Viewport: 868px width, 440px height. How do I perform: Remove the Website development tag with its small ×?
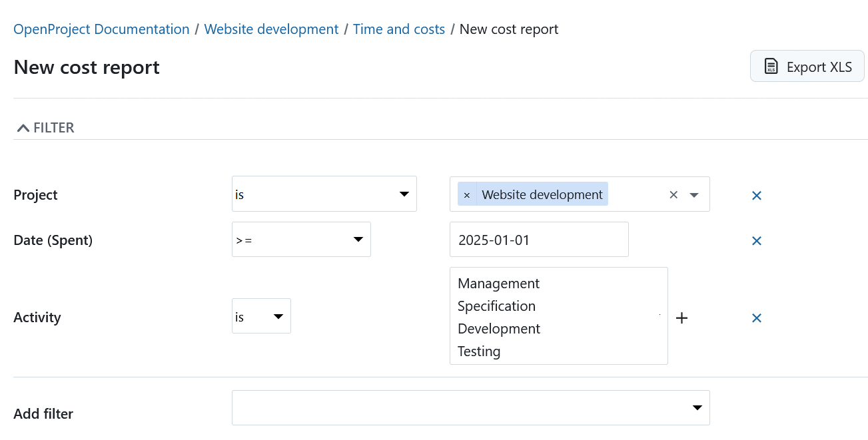pos(466,194)
